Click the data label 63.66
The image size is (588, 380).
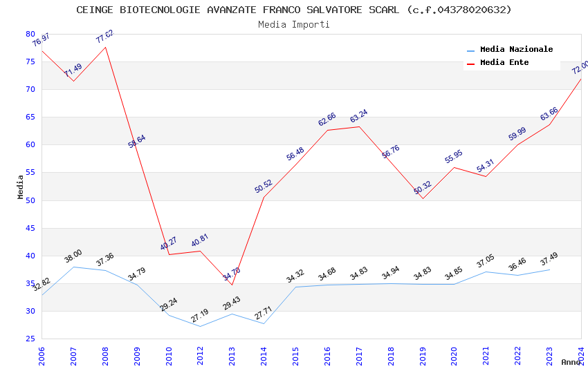(x=549, y=114)
